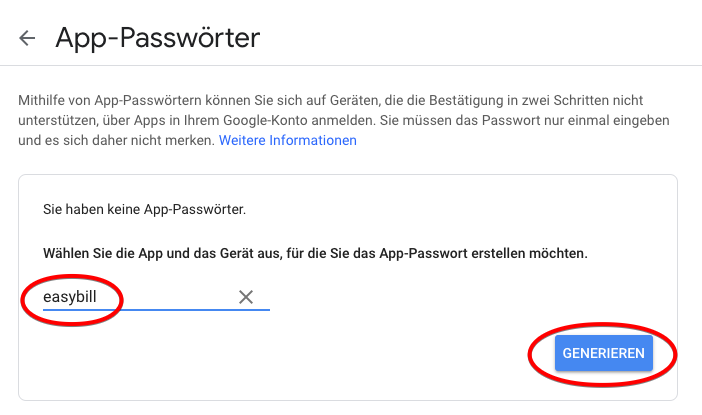Click the horizontal divider below the header
This screenshot has width=702, height=415.
pyautogui.click(x=351, y=66)
